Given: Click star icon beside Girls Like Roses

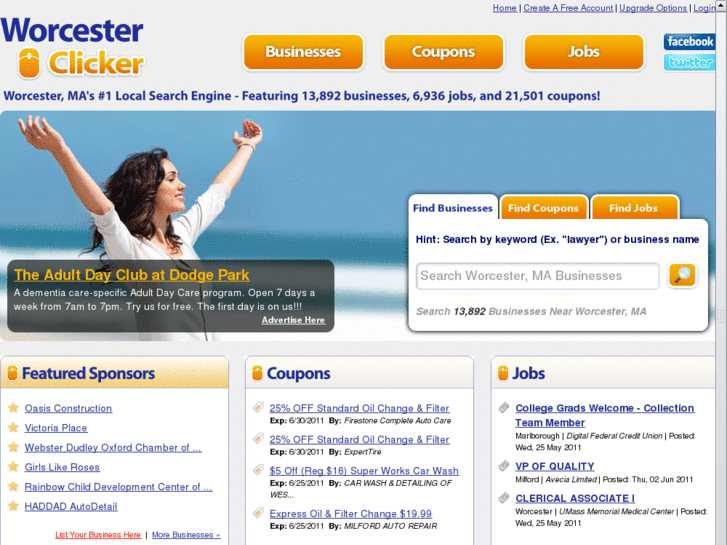Looking at the screenshot, I should [x=13, y=467].
